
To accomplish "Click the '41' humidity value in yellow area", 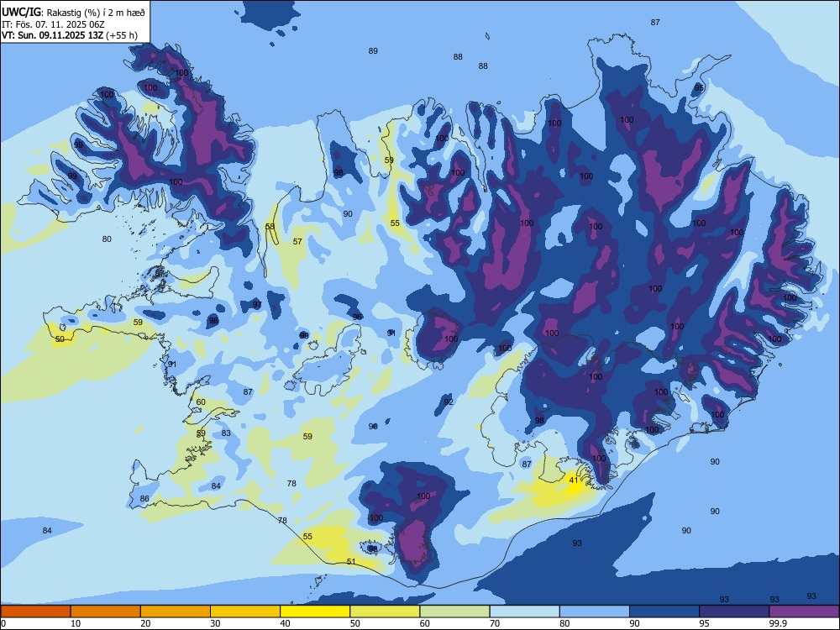I will coord(574,480).
